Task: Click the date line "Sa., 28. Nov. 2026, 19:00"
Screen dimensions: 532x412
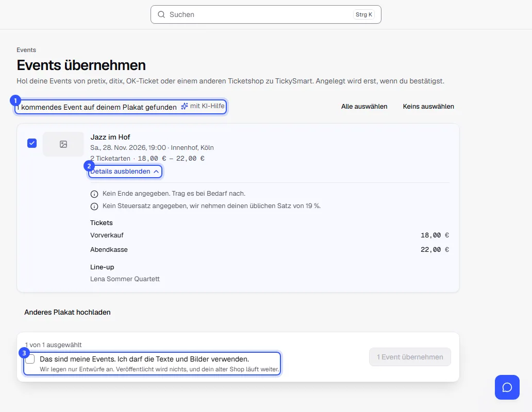Action: tap(128, 148)
